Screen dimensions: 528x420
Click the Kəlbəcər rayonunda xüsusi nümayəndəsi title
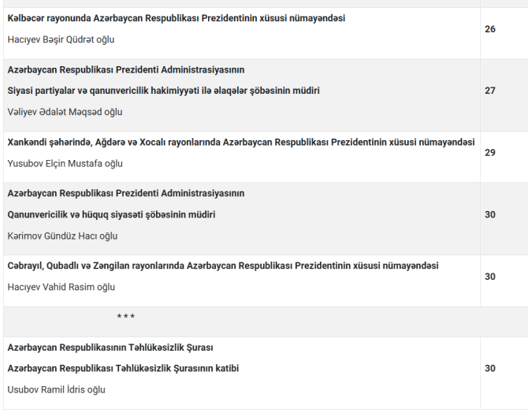pos(176,18)
